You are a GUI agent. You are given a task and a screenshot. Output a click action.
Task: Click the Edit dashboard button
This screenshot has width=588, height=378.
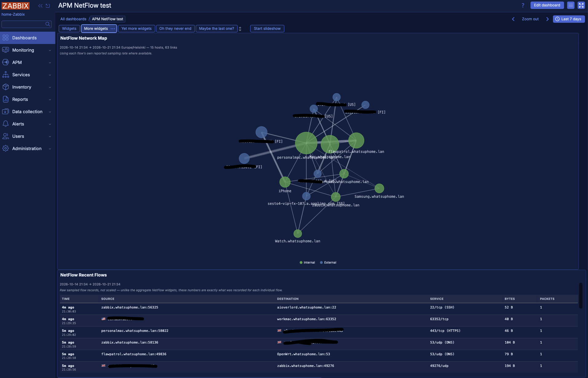pos(547,5)
